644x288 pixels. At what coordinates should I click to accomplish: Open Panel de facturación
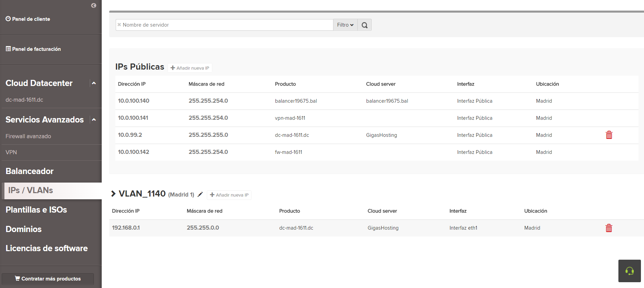pos(33,49)
